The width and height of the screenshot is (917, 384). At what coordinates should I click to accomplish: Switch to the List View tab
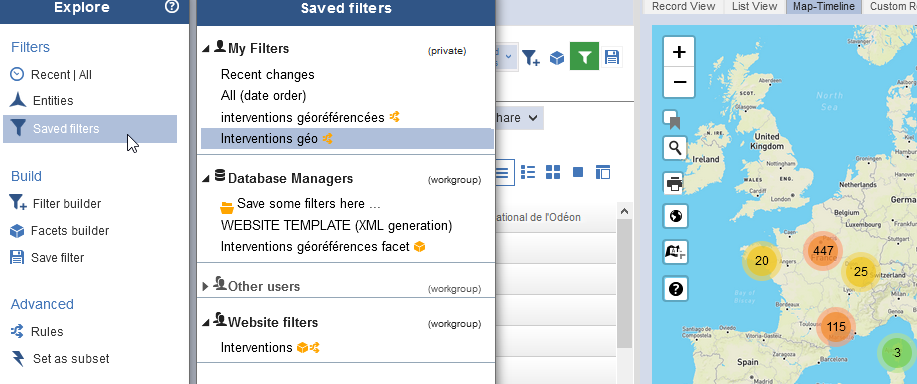pos(754,6)
